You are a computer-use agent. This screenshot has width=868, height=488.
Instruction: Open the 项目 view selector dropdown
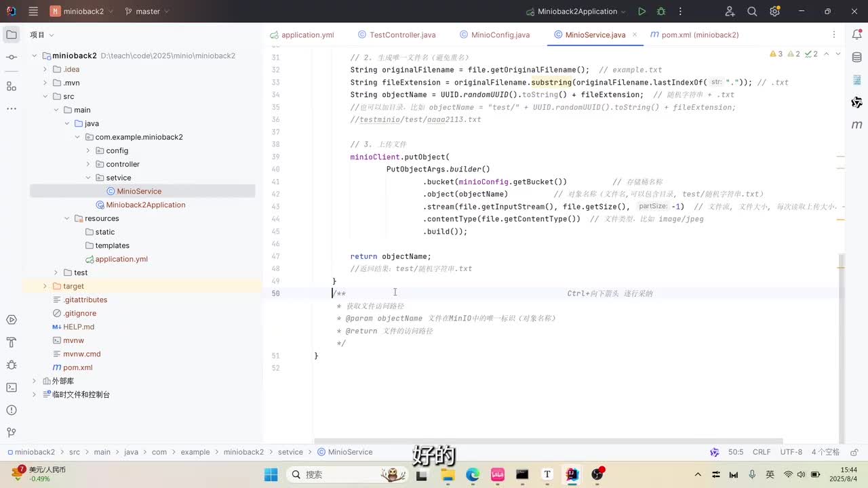(x=41, y=35)
